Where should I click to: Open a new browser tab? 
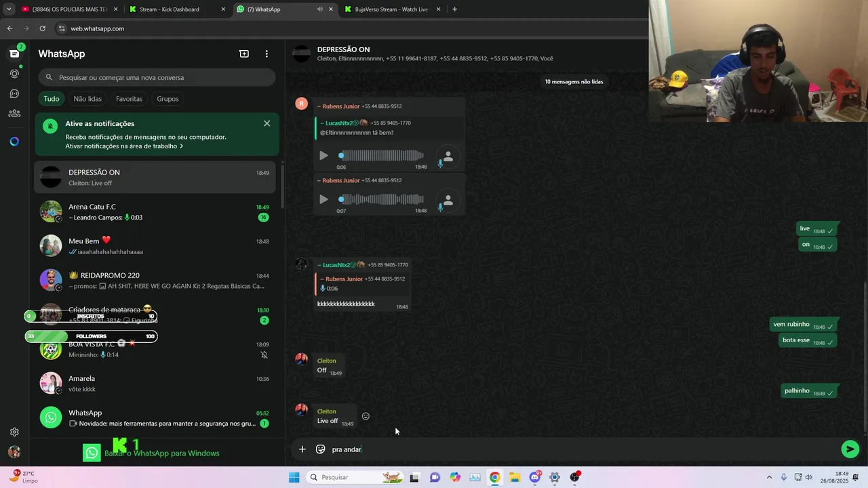click(454, 9)
